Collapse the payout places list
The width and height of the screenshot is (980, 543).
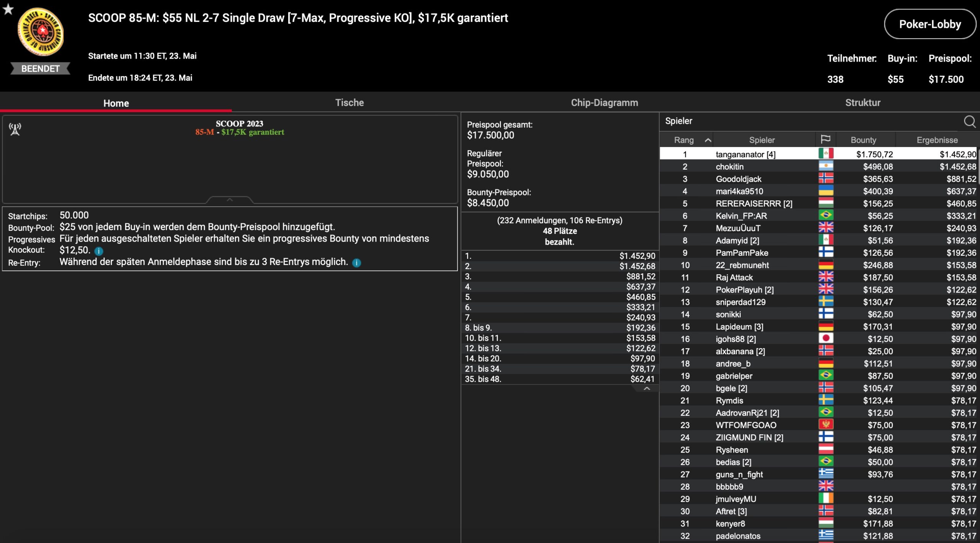tap(647, 388)
